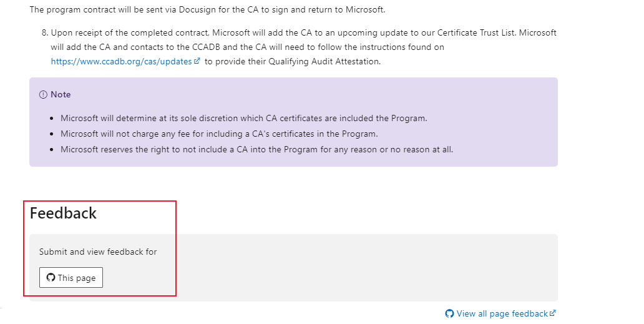Click external-link icon after View all page feedback
Image resolution: width=644 pixels, height=324 pixels.
pyautogui.click(x=552, y=313)
